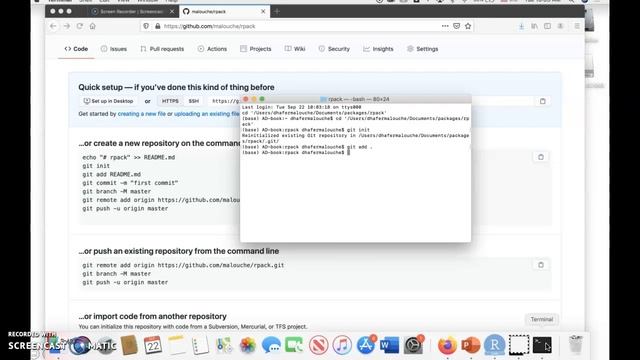This screenshot has width=640, height=360.
Task: Open page actions three-dot menu
Action: [445, 26]
